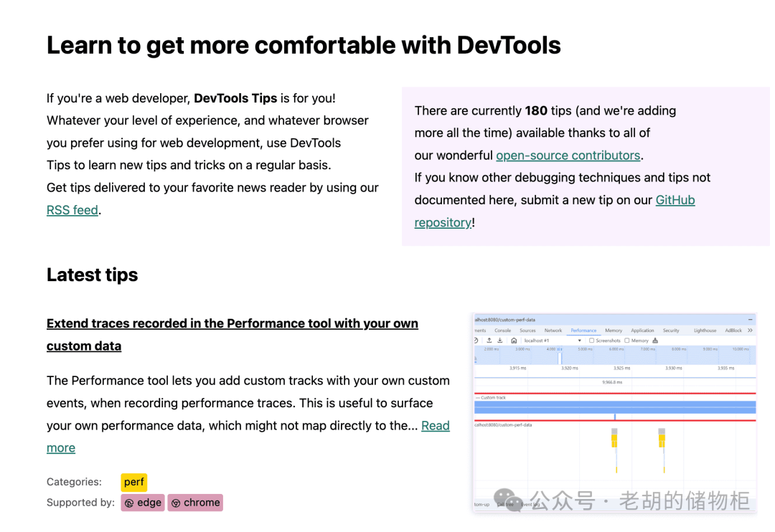Click the bold 'DevTools Tips' text
This screenshot has width=775, height=532.
tap(235, 98)
